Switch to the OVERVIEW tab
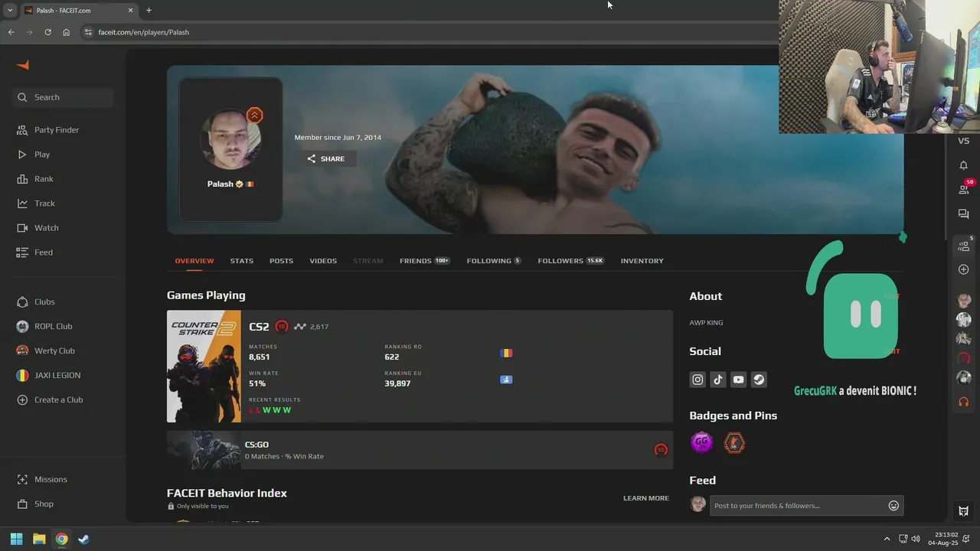 (194, 261)
